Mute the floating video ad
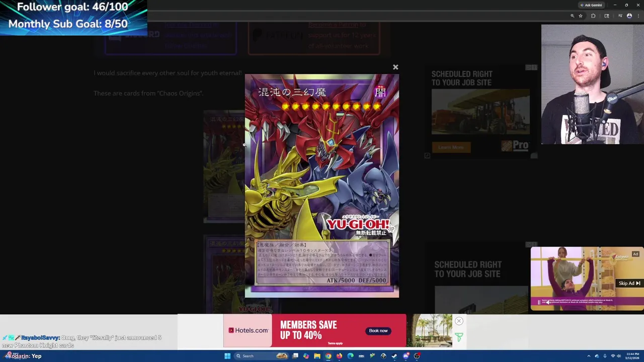644x362 pixels. pyautogui.click(x=548, y=303)
